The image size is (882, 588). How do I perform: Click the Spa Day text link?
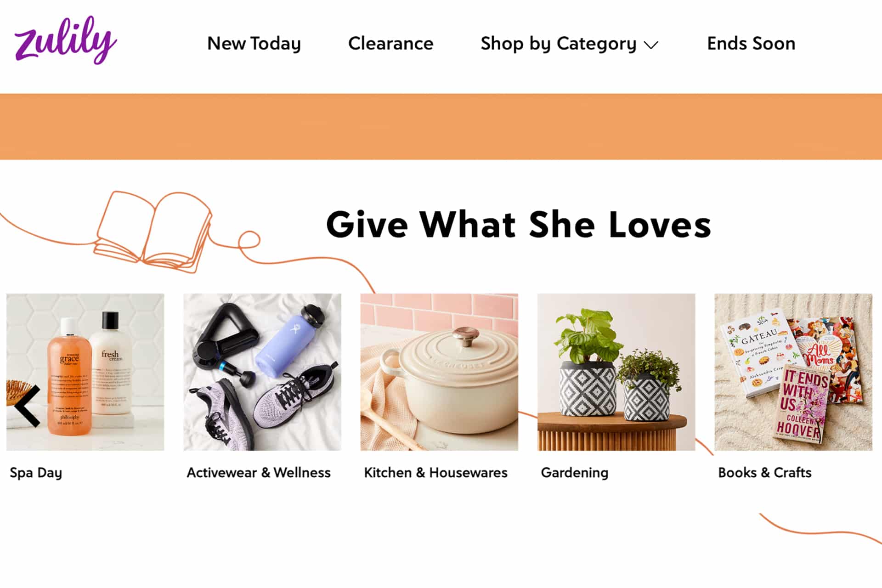pyautogui.click(x=36, y=473)
